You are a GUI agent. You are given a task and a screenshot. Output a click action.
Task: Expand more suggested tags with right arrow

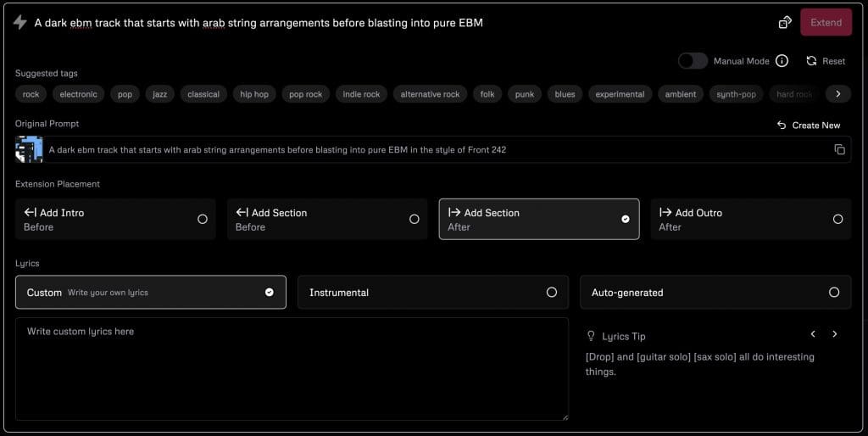pos(837,94)
